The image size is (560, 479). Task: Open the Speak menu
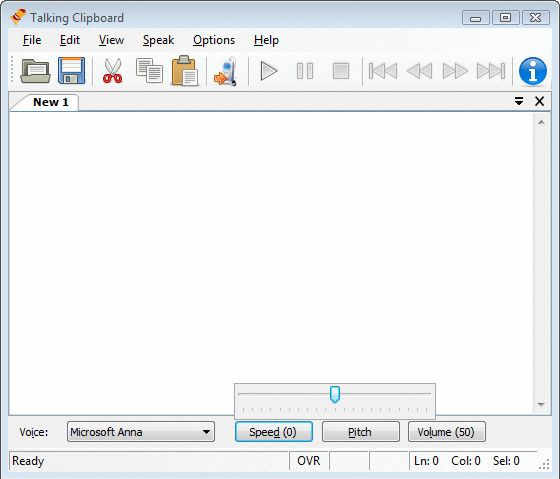(x=159, y=40)
